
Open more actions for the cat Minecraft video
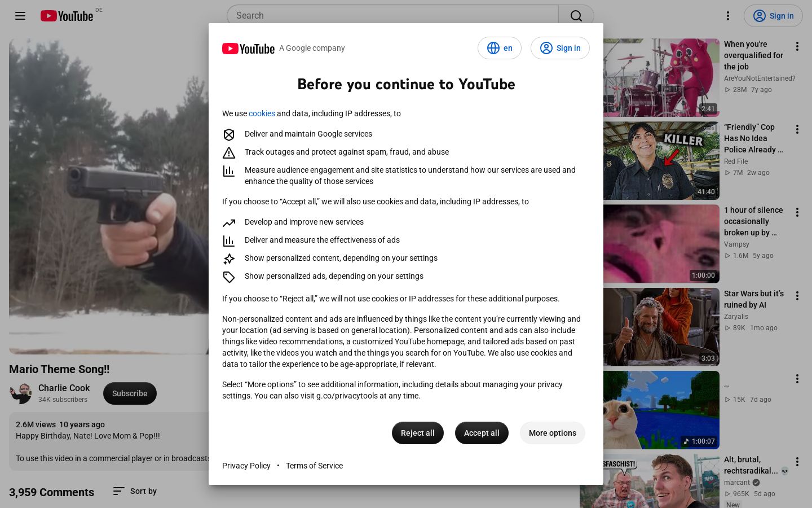(x=797, y=379)
